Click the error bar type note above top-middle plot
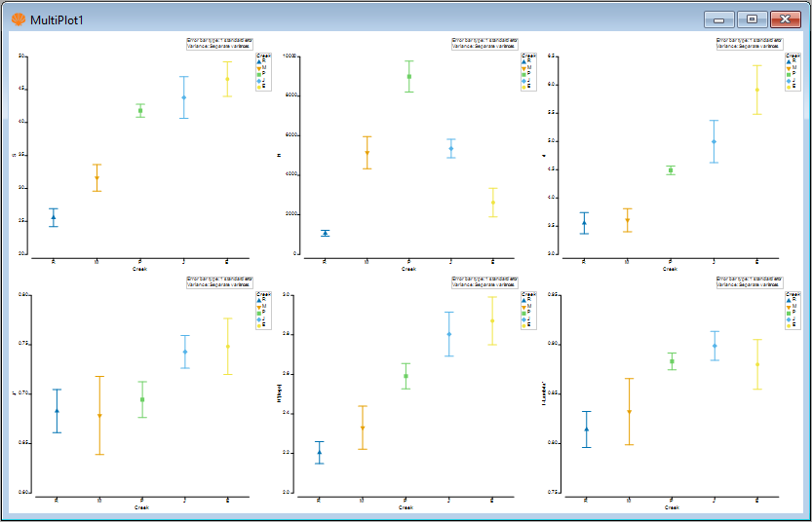This screenshot has height=522, width=812. [484, 44]
